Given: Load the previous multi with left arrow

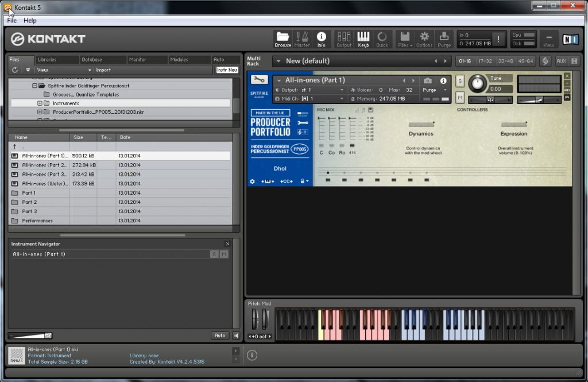Looking at the screenshot, I should click(436, 61).
